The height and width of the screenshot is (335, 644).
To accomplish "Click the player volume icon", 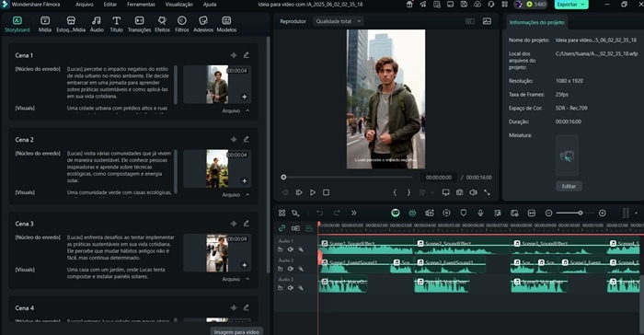I will [x=473, y=192].
